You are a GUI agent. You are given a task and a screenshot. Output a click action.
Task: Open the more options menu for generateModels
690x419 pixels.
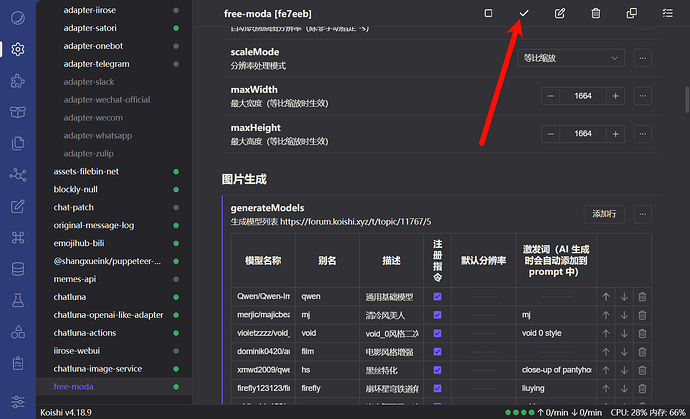point(642,214)
